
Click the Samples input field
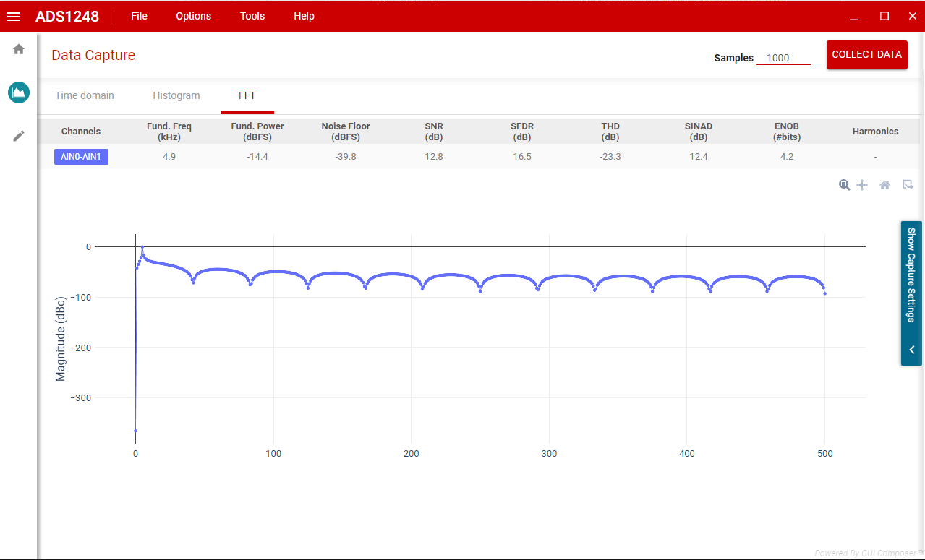point(783,58)
